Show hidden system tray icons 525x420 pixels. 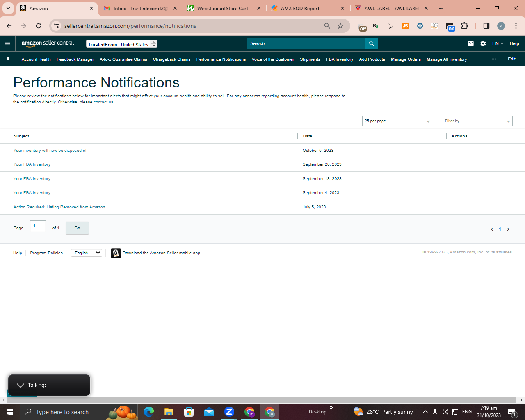click(x=425, y=412)
